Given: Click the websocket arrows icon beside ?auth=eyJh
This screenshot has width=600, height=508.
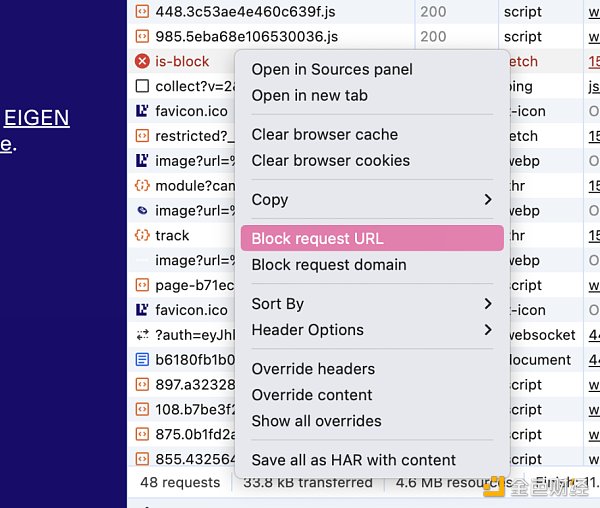Looking at the screenshot, I should click(x=142, y=335).
